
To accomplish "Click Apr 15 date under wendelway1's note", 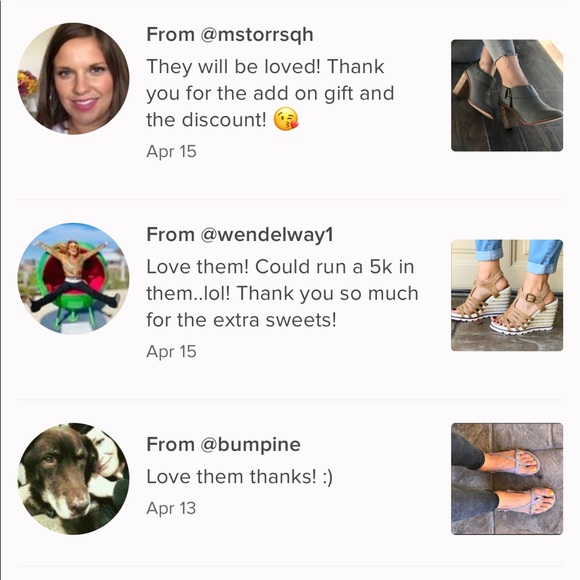I will [171, 351].
